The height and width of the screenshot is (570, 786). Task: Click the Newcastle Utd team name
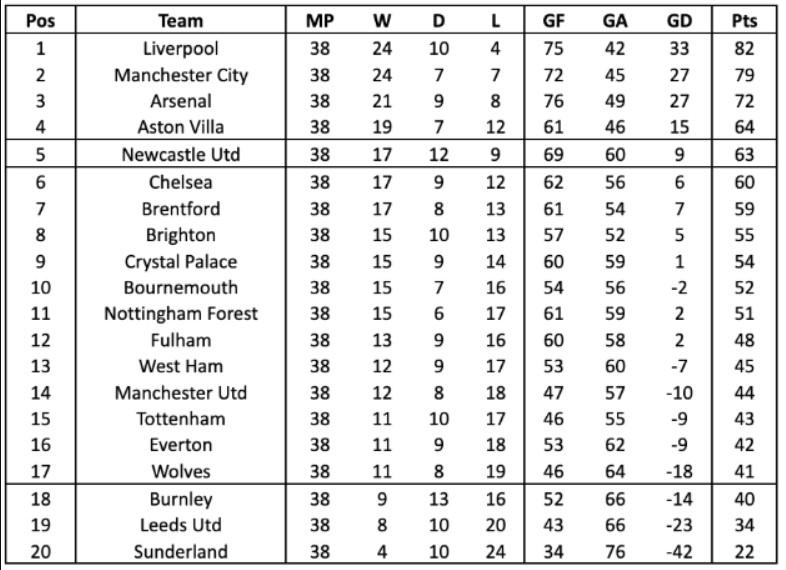(181, 155)
